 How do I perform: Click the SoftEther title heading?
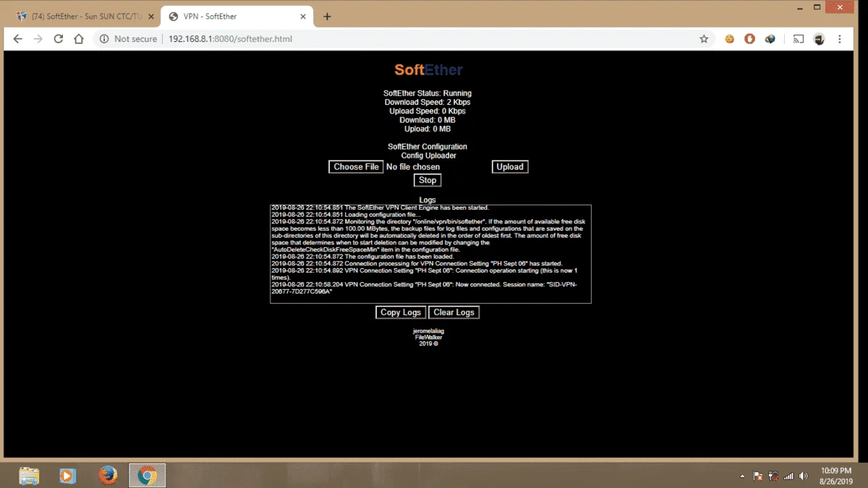coord(428,70)
